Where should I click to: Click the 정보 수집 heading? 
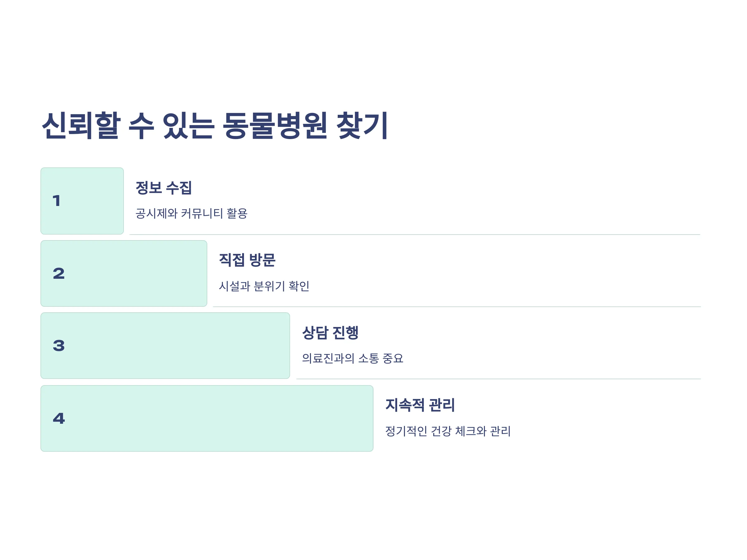[x=164, y=188]
